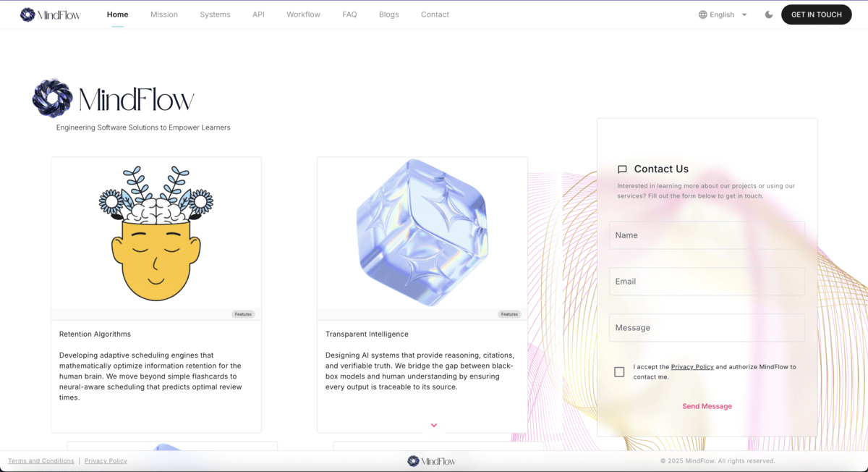Click the red scroll-down chevron
This screenshot has width=868, height=472.
point(434,426)
